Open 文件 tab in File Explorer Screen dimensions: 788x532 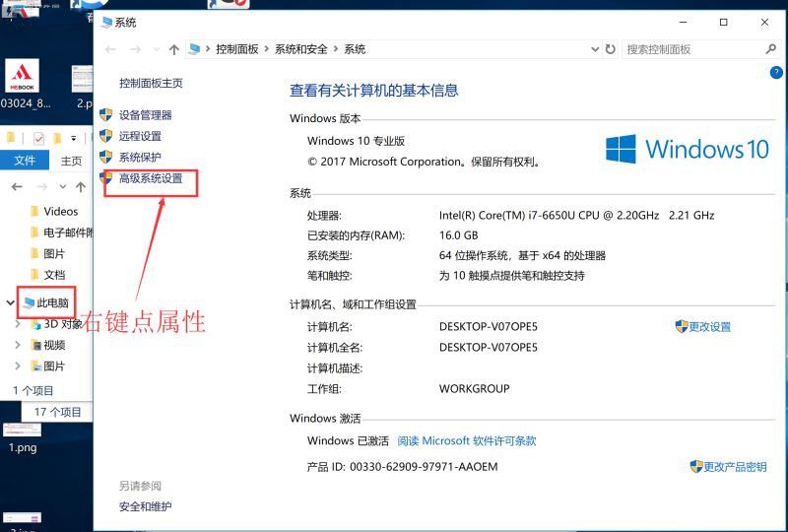(25, 161)
